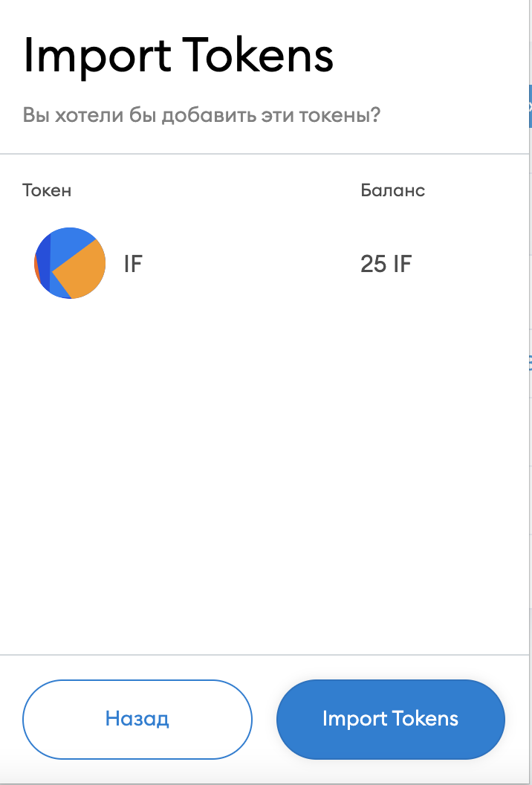Click the 25 IF balance value

(x=386, y=264)
